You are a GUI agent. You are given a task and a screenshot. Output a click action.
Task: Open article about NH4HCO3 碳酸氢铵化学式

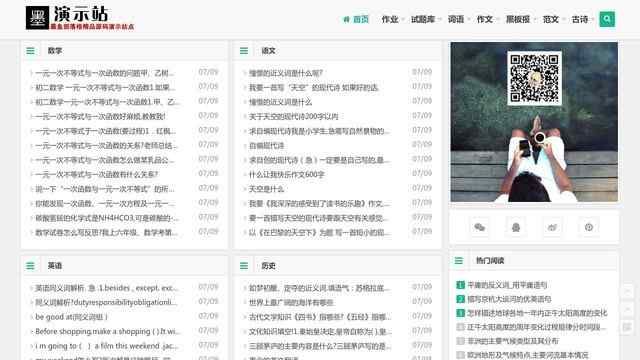click(107, 218)
